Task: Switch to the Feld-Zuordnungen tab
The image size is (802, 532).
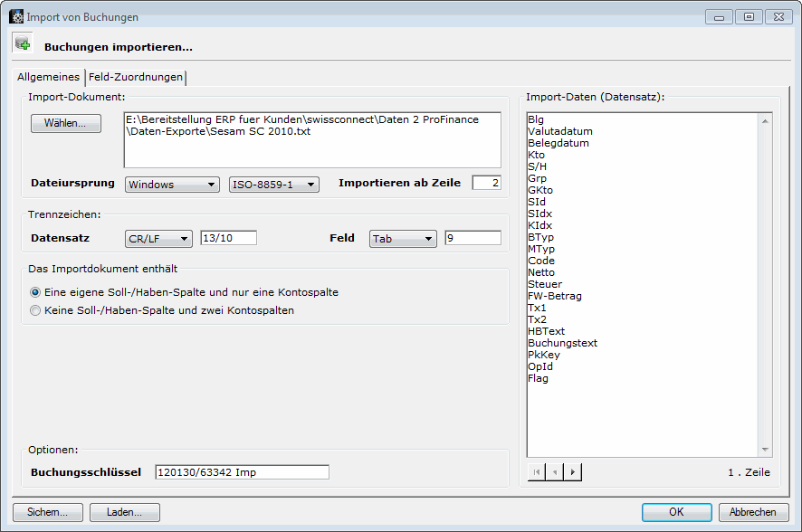Action: tap(136, 78)
